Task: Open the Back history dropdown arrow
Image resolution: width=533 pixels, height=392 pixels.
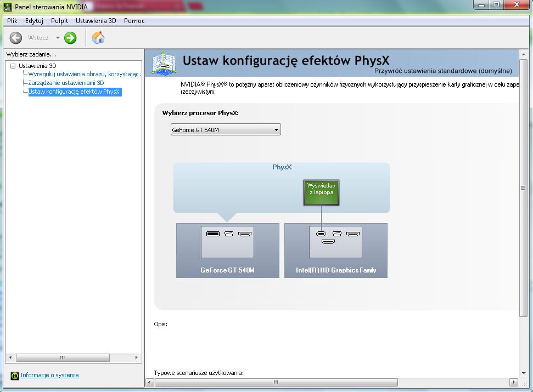Action: pos(58,38)
